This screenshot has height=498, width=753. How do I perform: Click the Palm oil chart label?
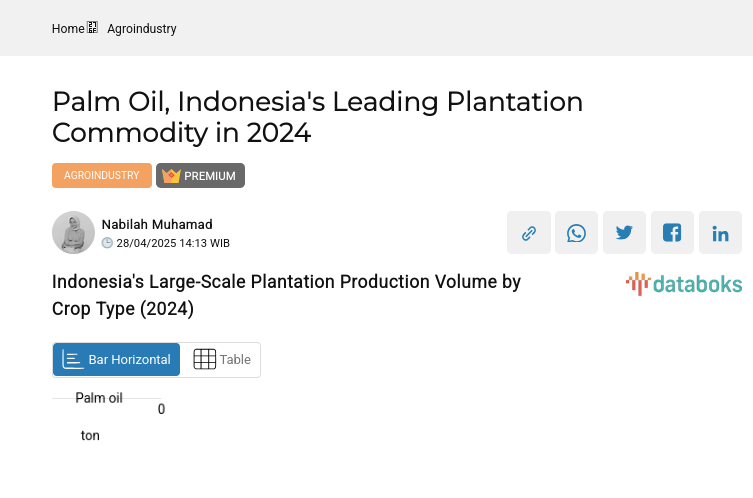click(99, 398)
